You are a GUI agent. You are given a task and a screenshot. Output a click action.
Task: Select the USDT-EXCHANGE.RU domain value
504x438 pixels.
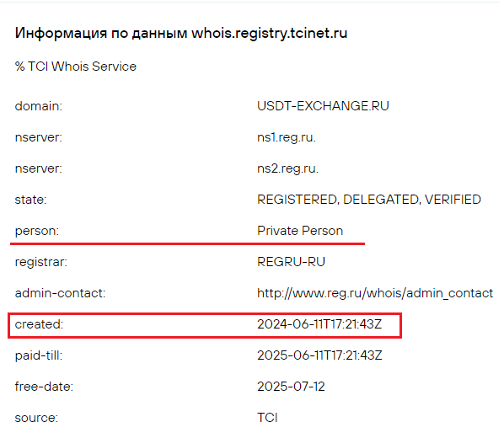coord(323,106)
